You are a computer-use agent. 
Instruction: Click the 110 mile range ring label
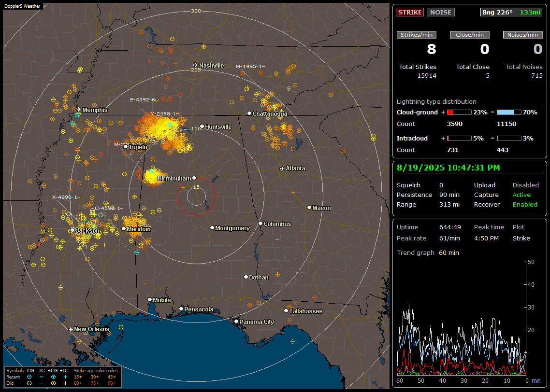tap(196, 128)
